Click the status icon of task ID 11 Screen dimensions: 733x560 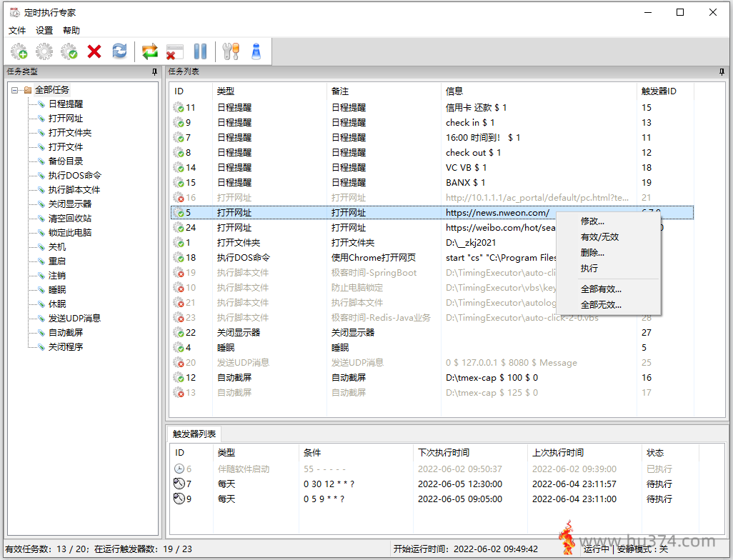179,108
